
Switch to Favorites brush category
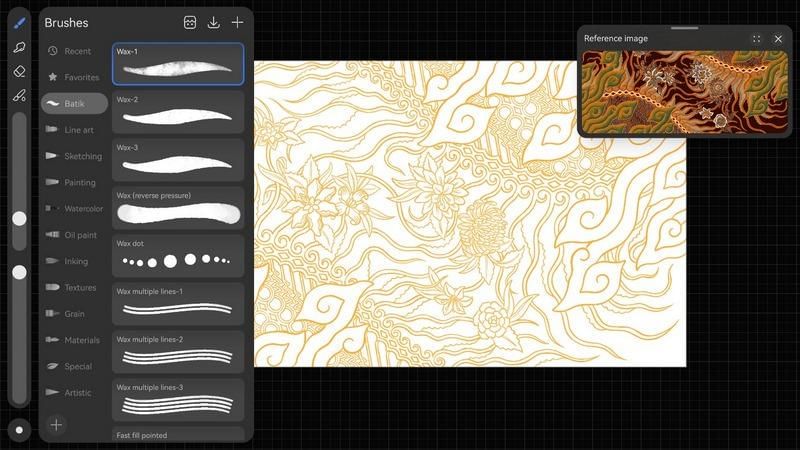(75, 77)
